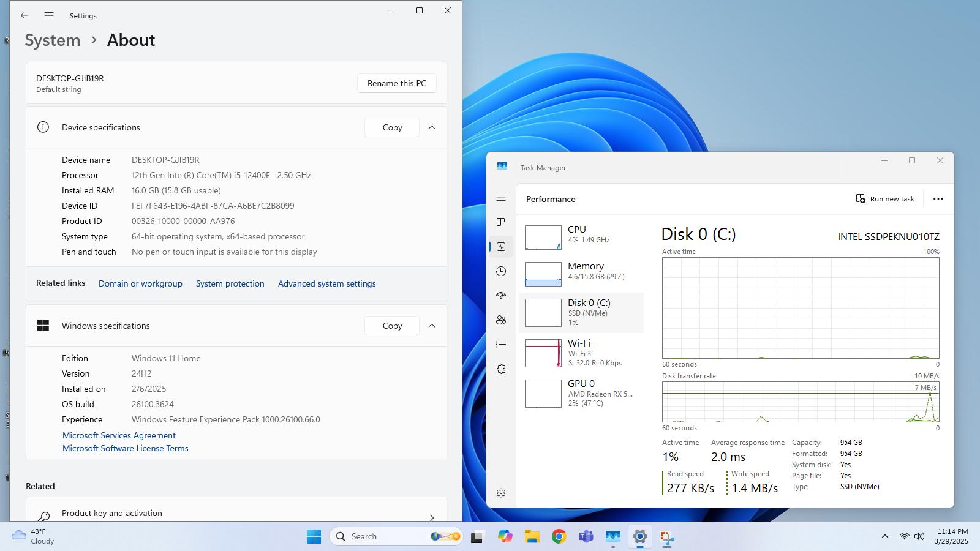This screenshot has width=980, height=551.
Task: Select the Wi-Fi performance item
Action: click(x=581, y=353)
